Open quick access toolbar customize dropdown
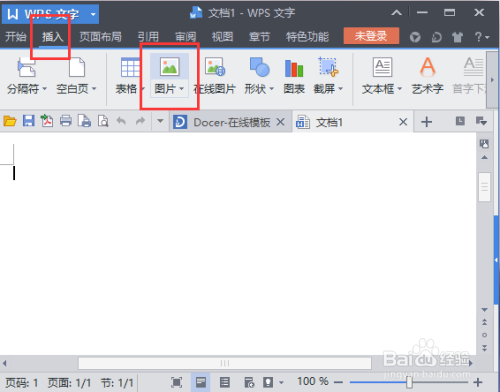The width and height of the screenshot is (500, 392). coord(160,121)
